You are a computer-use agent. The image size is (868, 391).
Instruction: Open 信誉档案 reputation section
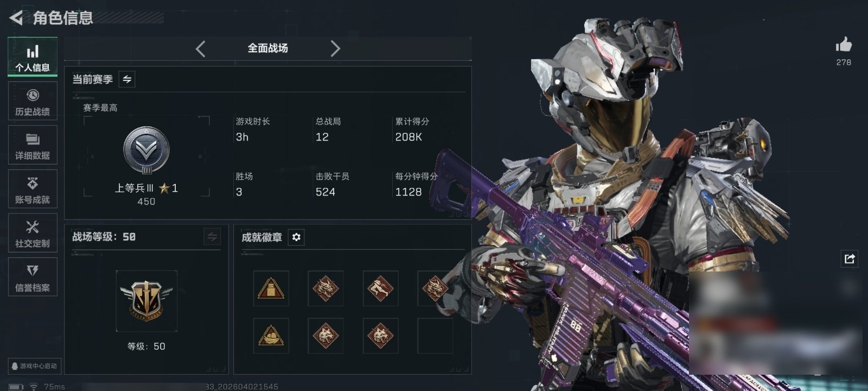click(x=33, y=277)
